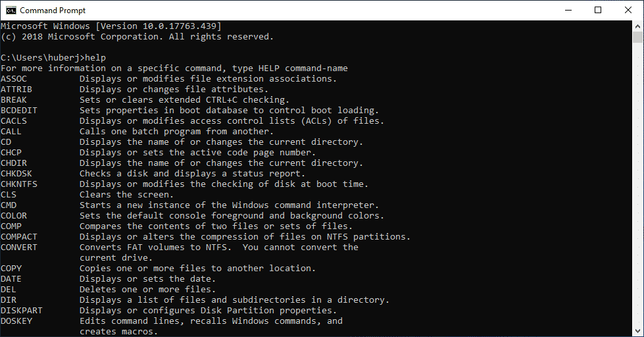Click the BCDEDIT command entry
The image size is (644, 337).
pyautogui.click(x=189, y=110)
